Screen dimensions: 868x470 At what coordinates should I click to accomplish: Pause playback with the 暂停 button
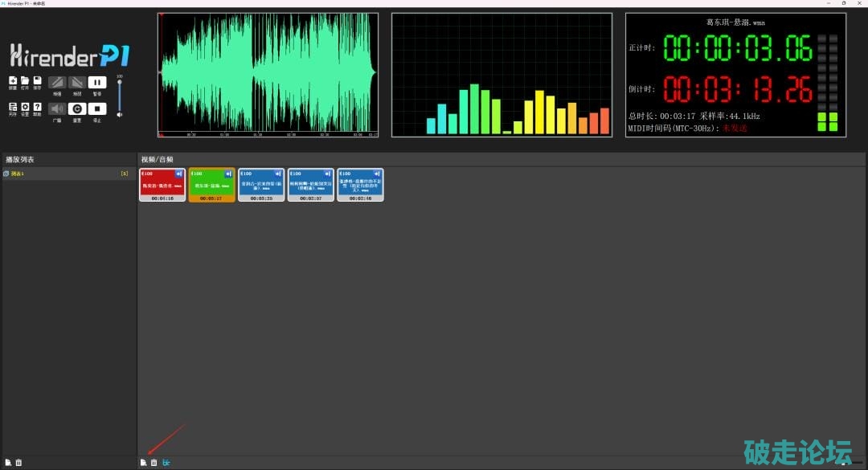point(97,82)
